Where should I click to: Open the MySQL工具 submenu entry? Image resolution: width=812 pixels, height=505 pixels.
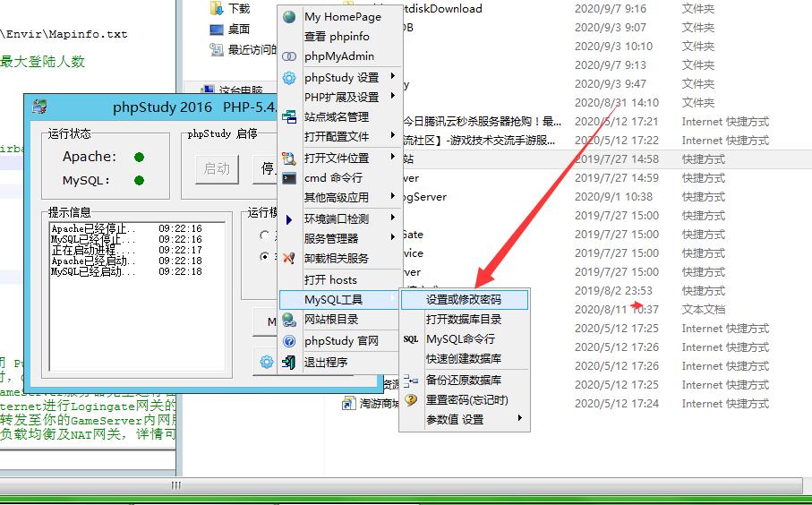(340, 299)
